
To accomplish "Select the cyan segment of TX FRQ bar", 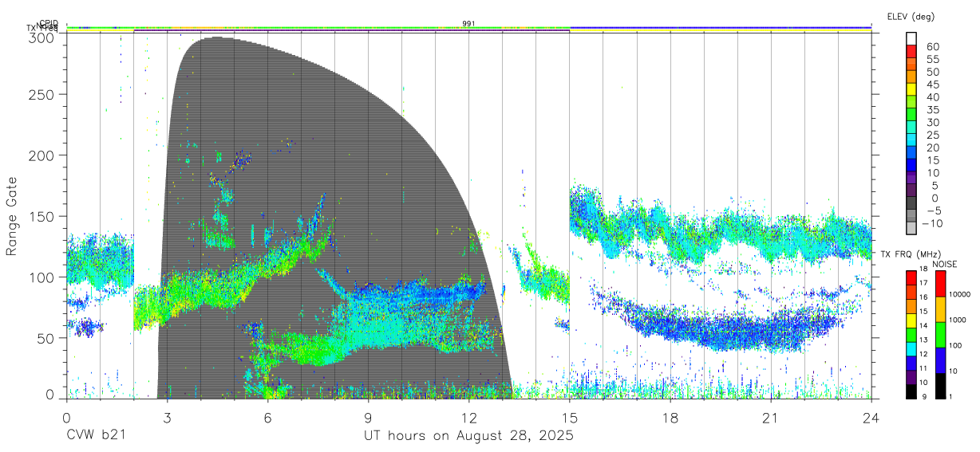I will pos(912,348).
